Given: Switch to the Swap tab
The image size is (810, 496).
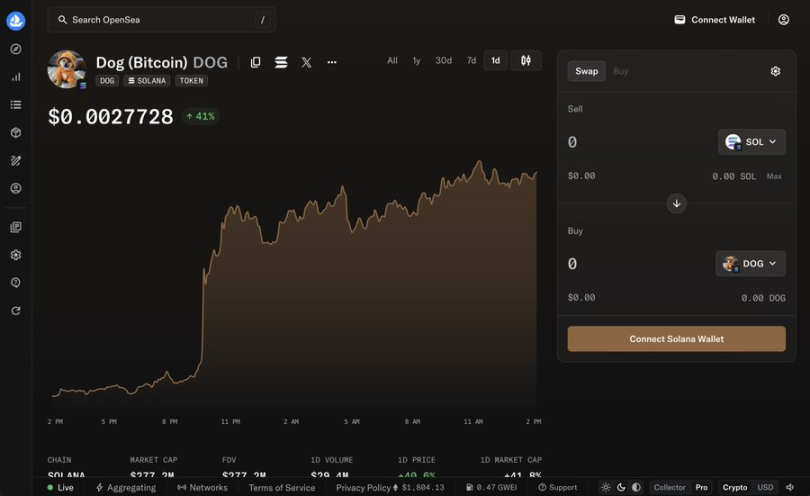Looking at the screenshot, I should point(586,71).
